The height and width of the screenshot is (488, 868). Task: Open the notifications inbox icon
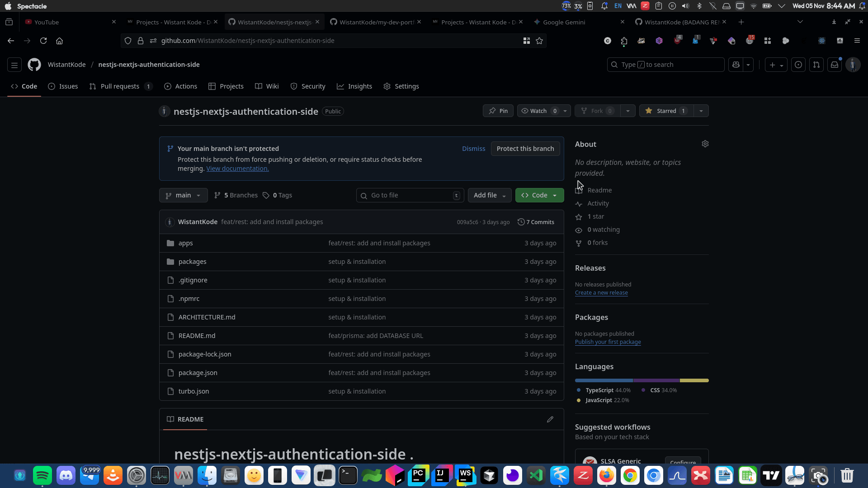[x=835, y=65]
